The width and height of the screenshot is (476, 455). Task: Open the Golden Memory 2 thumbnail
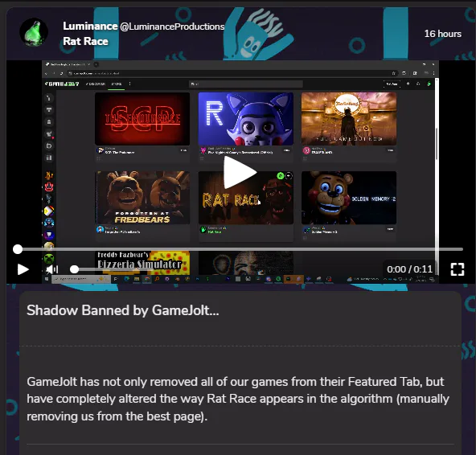pyautogui.click(x=349, y=198)
